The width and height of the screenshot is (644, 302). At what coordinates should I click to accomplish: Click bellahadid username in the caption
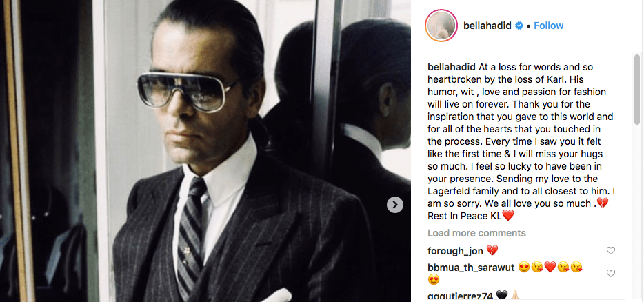pyautogui.click(x=452, y=67)
